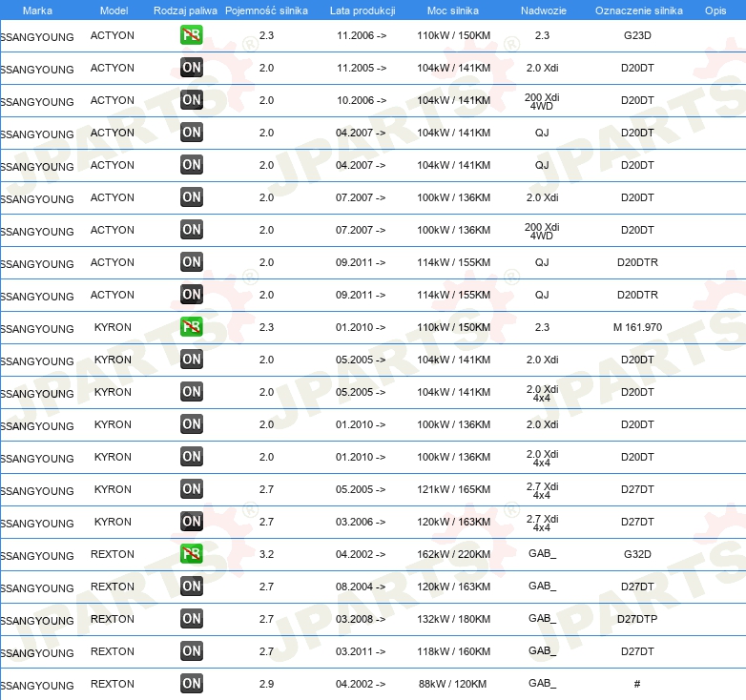Click the ON icon for Kyron 03.2006
746x700 pixels.
(x=192, y=522)
